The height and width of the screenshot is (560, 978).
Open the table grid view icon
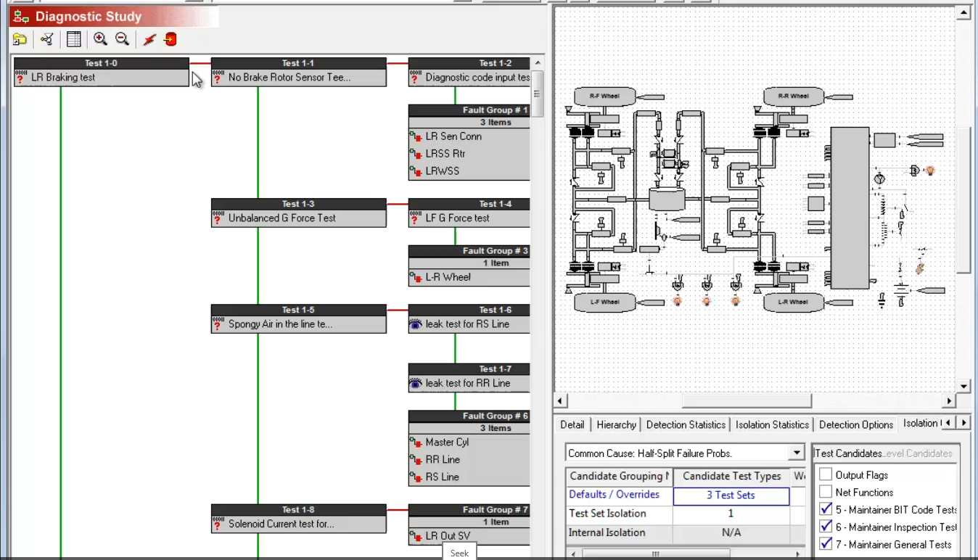[73, 40]
